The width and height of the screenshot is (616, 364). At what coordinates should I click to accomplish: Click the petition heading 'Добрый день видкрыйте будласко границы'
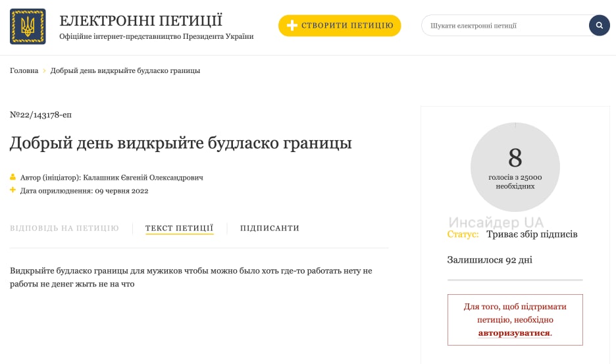[180, 143]
